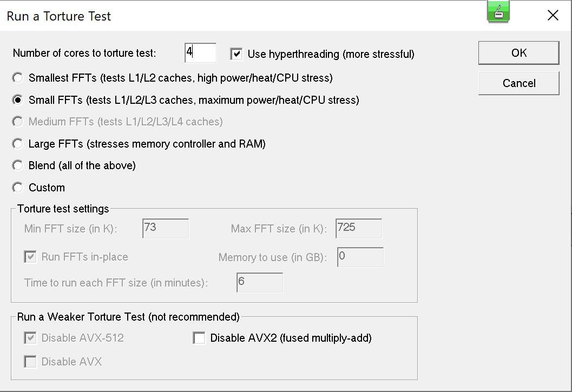This screenshot has width=572, height=392.
Task: Choose the Custom radio option
Action: click(18, 188)
